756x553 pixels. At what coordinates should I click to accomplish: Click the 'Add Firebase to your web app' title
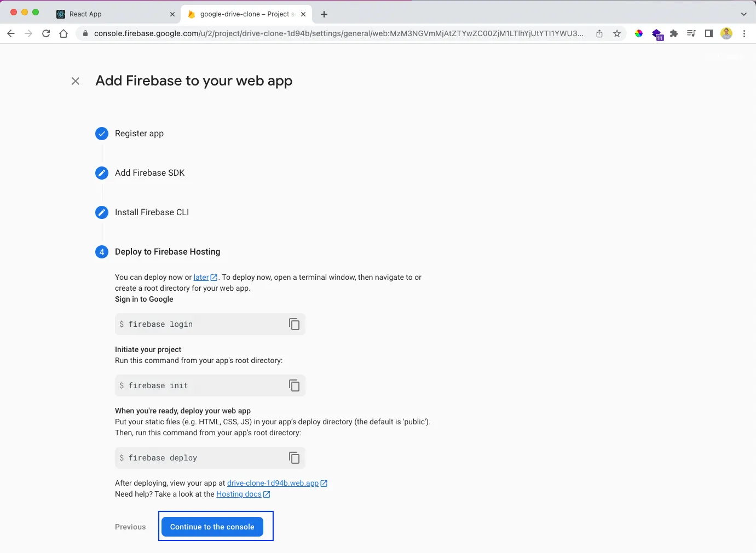click(x=194, y=81)
